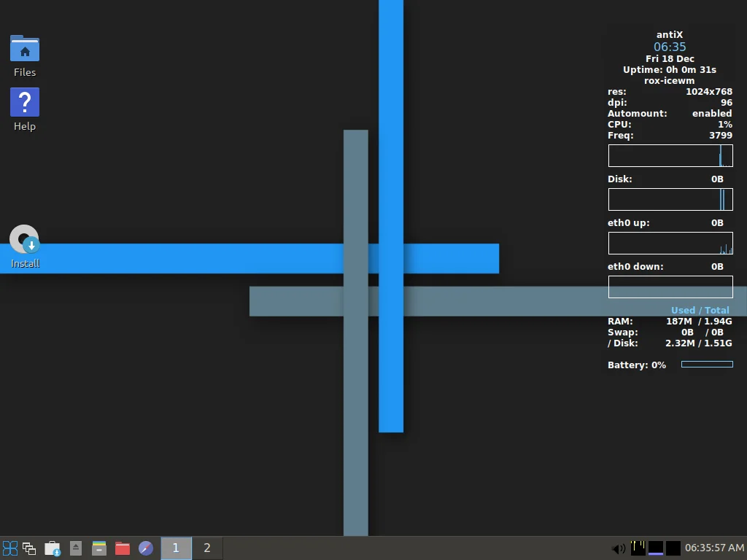This screenshot has height=560, width=747.
Task: Click the all-black network monitor in the tray
Action: click(x=673, y=548)
